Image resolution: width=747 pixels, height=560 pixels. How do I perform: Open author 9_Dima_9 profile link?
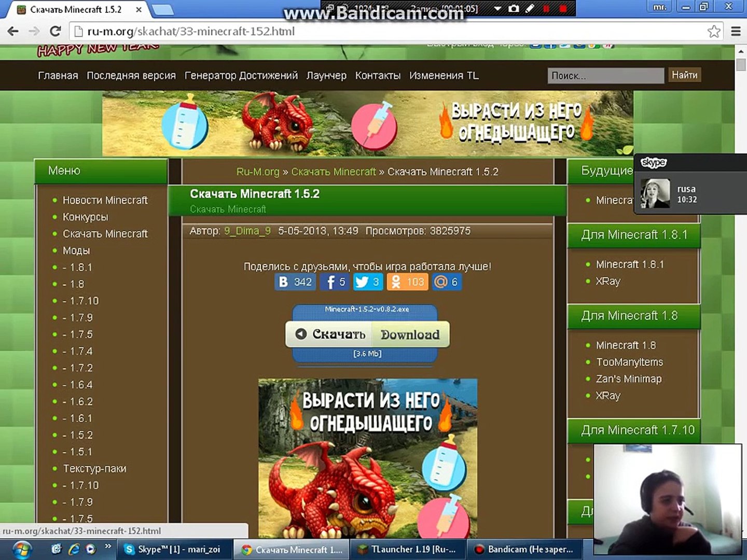point(247,231)
